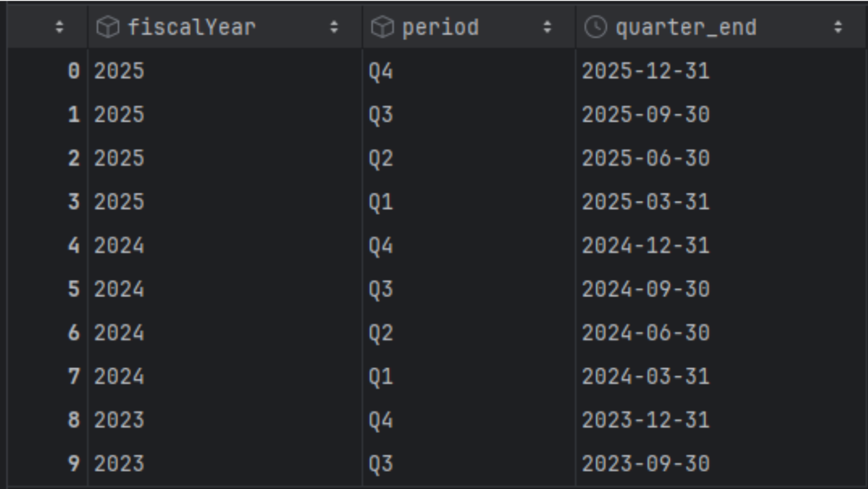The width and height of the screenshot is (868, 489).
Task: Select the quarter_end column header label
Action: coord(686,27)
